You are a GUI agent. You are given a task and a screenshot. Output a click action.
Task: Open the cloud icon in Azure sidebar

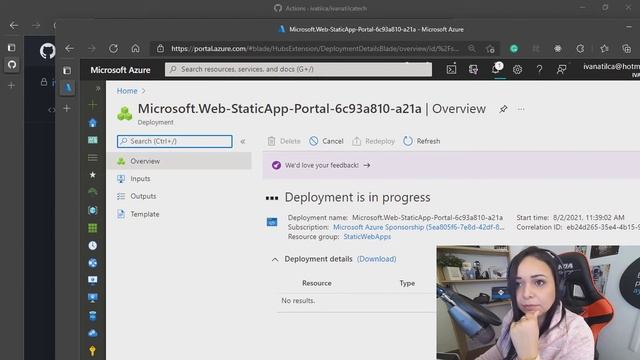(x=93, y=333)
